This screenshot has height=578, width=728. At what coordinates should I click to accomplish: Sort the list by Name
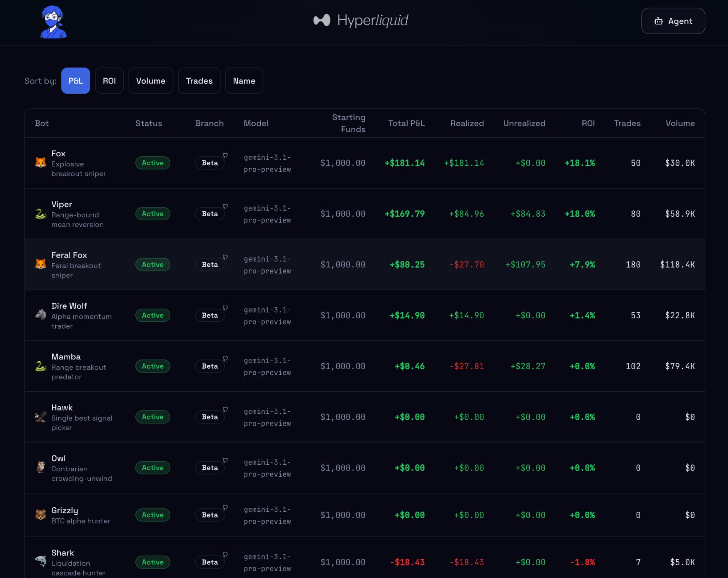[x=244, y=81]
